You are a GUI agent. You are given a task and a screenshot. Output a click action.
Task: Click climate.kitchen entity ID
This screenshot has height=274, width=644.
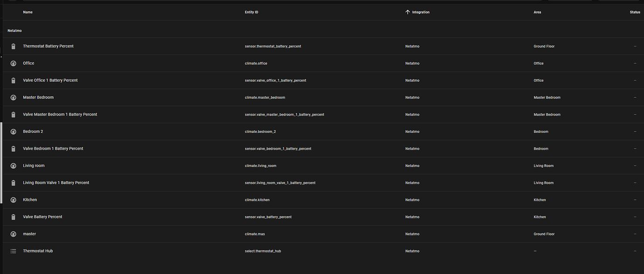[x=257, y=200]
